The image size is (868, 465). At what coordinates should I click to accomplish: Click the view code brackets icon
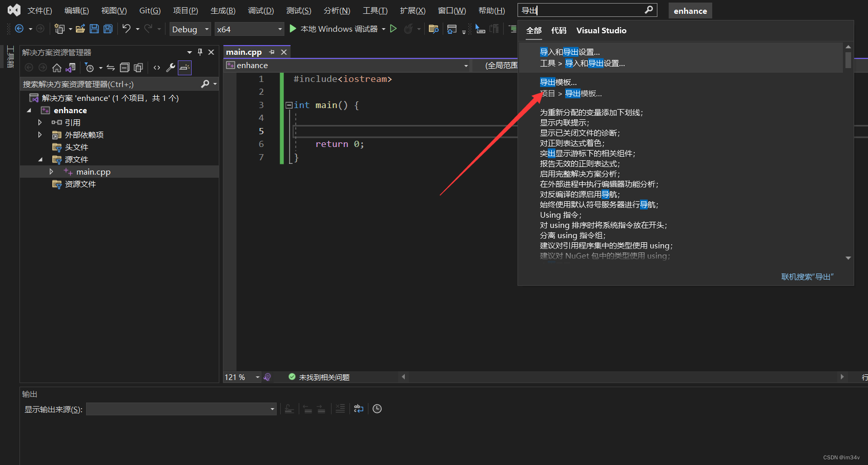pos(157,68)
